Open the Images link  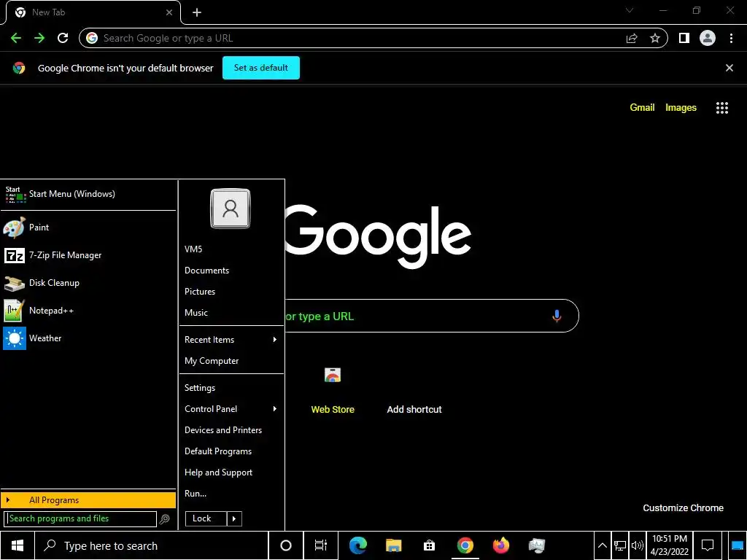pos(681,108)
